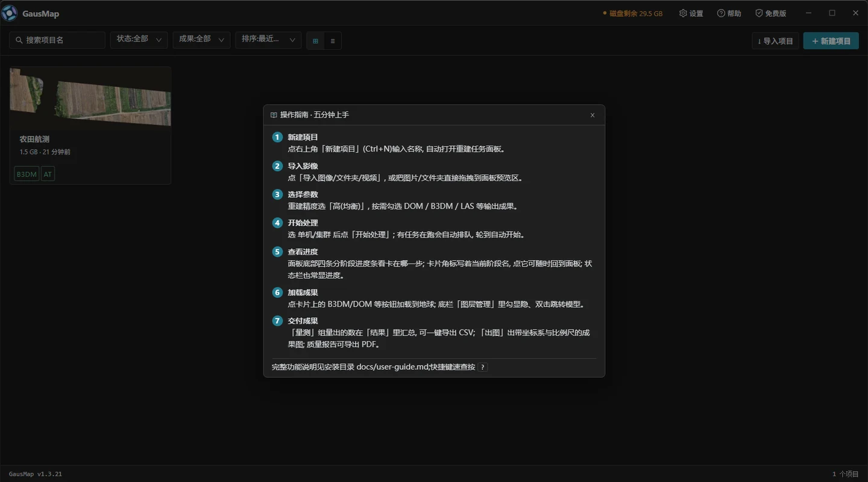
Task: Click the GausMap logo icon
Action: pyautogui.click(x=10, y=13)
